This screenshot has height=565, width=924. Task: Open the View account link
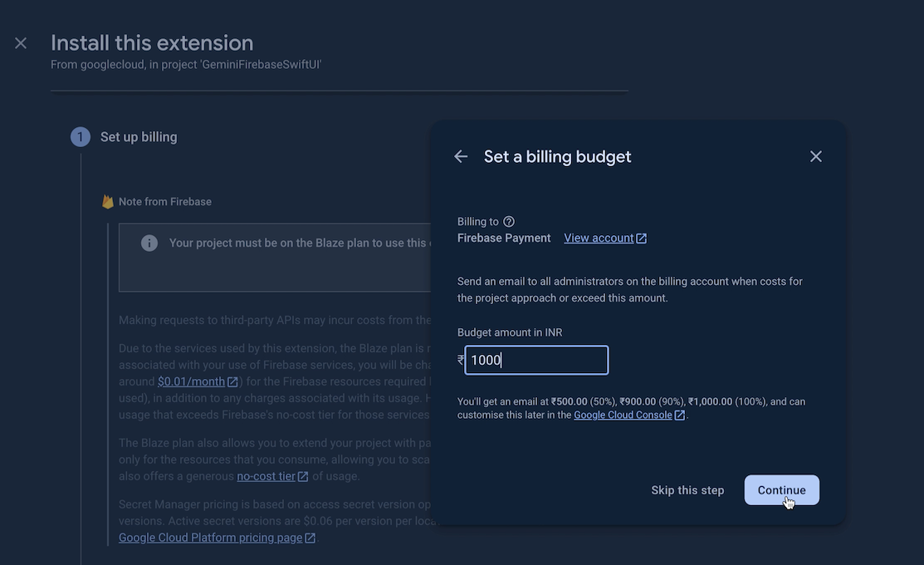coord(599,238)
